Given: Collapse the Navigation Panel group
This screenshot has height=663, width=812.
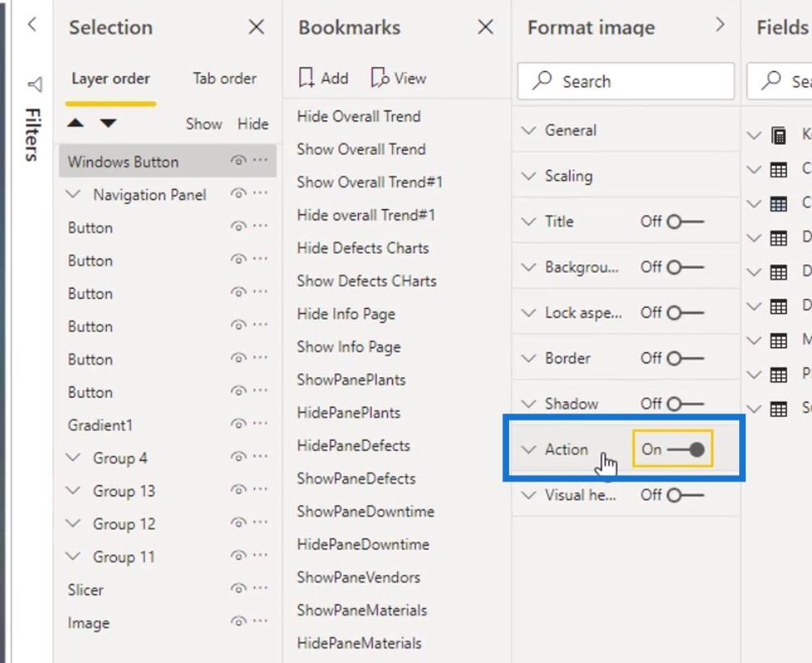Looking at the screenshot, I should coord(74,195).
